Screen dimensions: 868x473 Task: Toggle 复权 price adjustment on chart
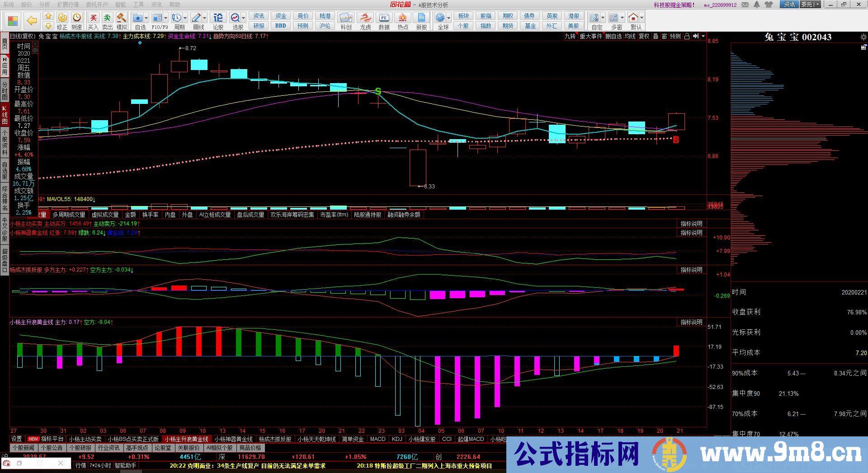point(644,36)
